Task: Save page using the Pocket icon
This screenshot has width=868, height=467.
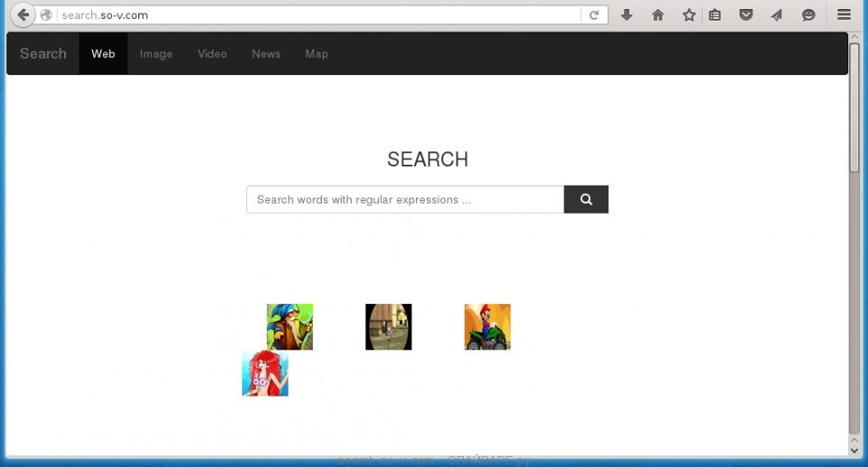Action: point(746,15)
